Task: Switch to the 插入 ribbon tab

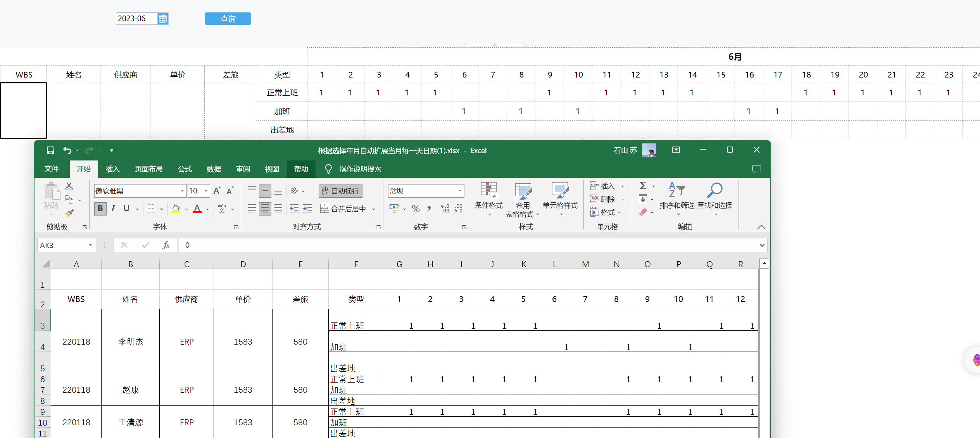Action: (x=112, y=169)
